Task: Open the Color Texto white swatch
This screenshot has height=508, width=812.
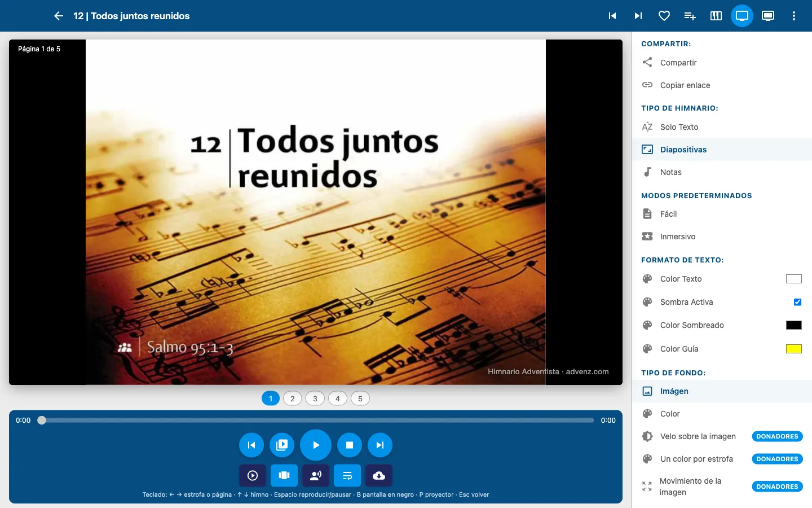Action: (794, 279)
